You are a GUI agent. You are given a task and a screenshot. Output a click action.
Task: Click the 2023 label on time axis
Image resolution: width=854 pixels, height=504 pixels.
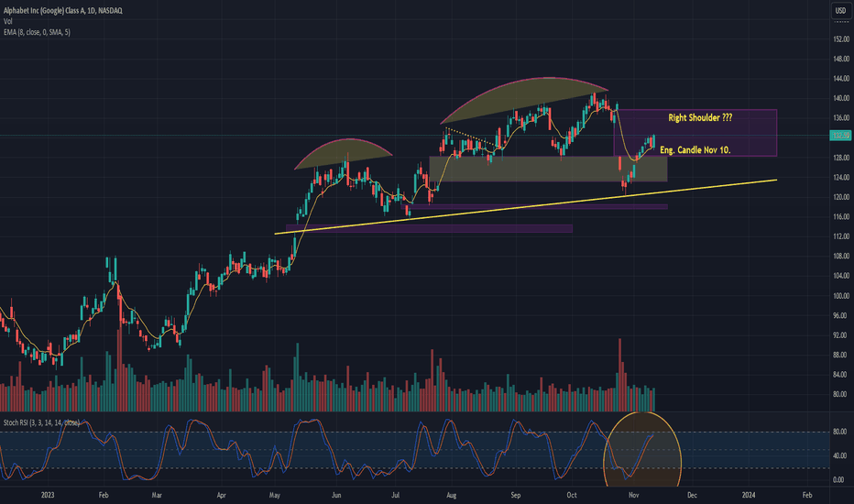tap(48, 495)
